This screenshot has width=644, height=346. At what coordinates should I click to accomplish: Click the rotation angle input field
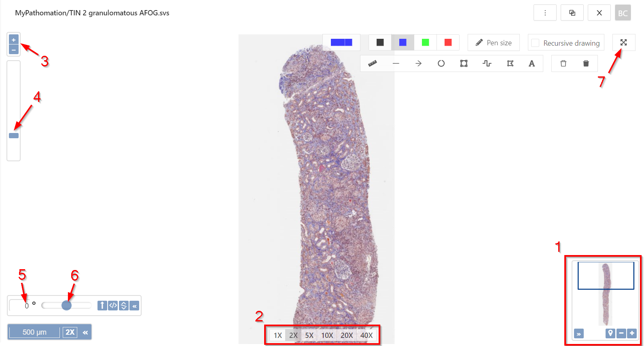pyautogui.click(x=20, y=306)
